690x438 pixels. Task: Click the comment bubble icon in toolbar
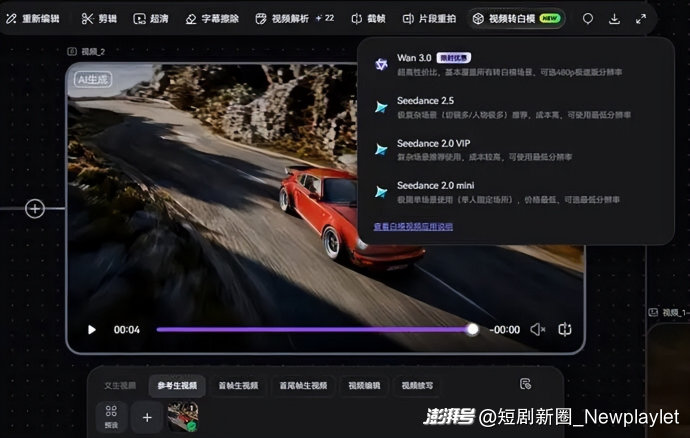[588, 18]
